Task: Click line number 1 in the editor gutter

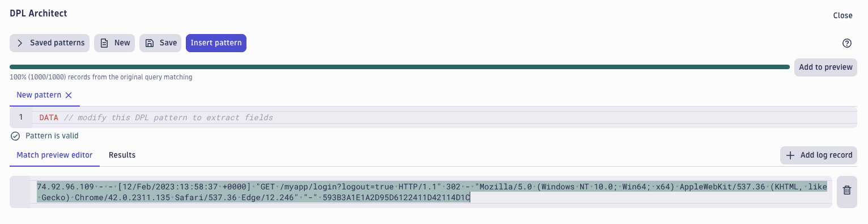Action: (x=21, y=117)
